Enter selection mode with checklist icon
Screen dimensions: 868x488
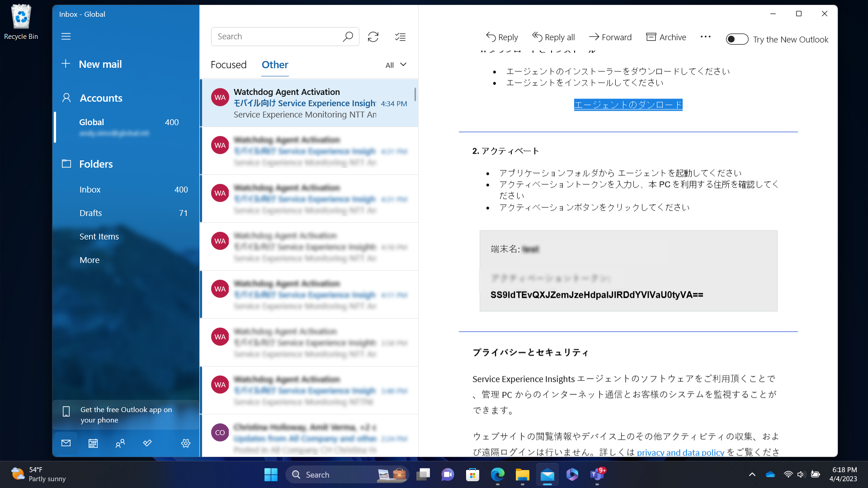click(400, 37)
